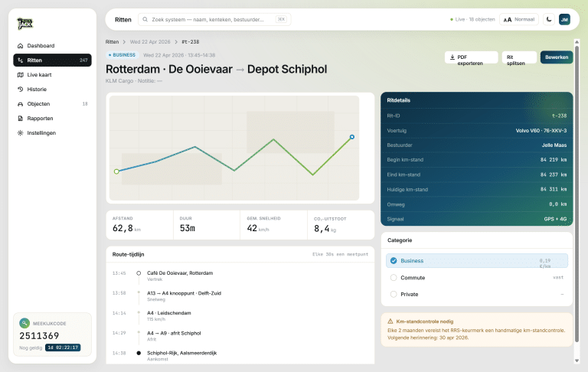This screenshot has height=372, width=588.
Task: Click the Gem. snelheid 42 km/h value
Action: tap(257, 228)
